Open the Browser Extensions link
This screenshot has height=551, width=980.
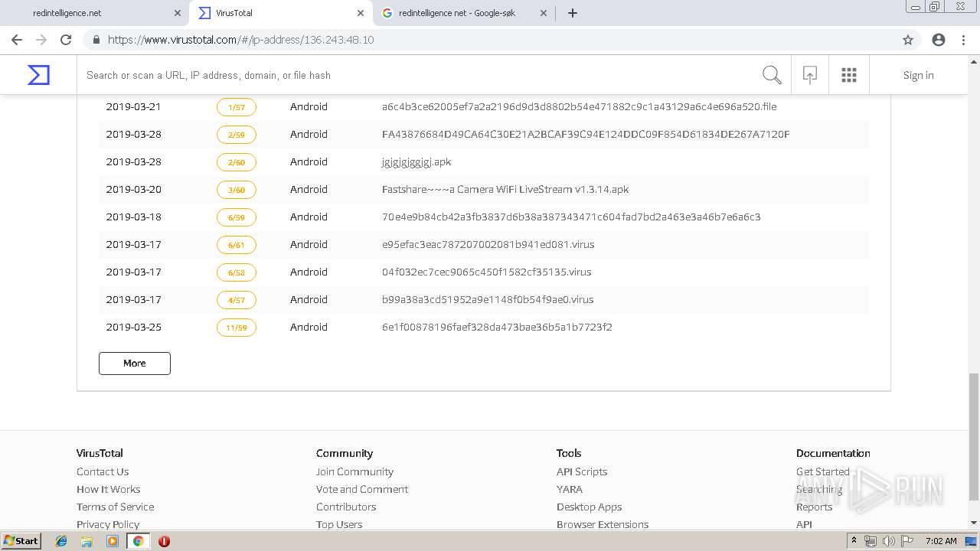point(603,524)
